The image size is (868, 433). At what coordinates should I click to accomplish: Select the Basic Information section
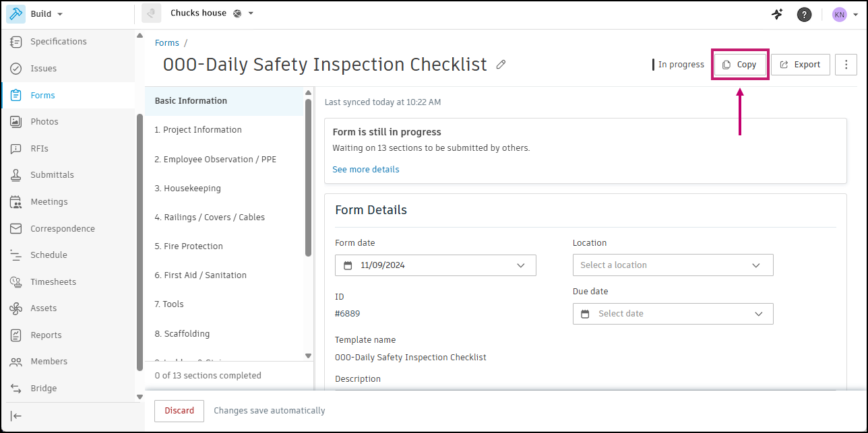coord(191,101)
